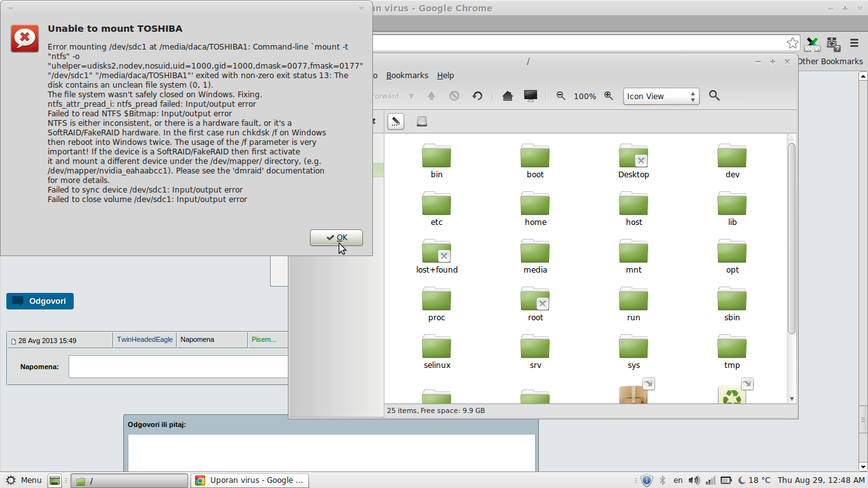The image size is (868, 488).
Task: Open the Computer location icon
Action: tap(531, 96)
